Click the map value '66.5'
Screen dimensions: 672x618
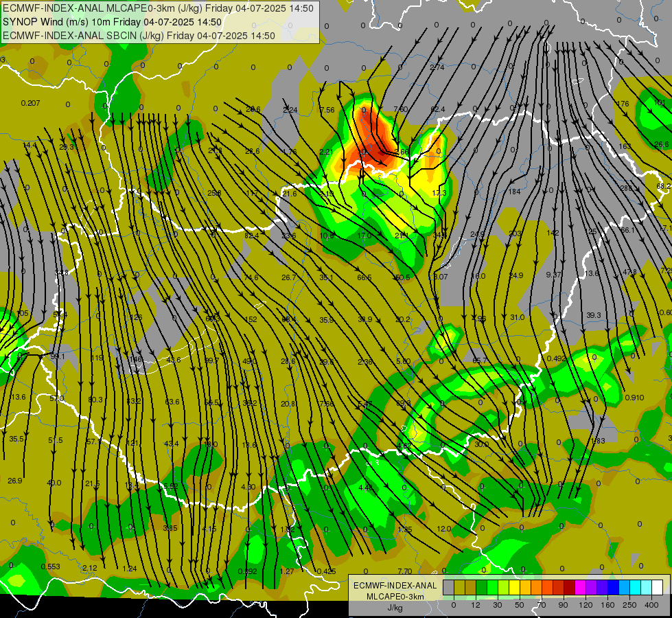(x=364, y=277)
